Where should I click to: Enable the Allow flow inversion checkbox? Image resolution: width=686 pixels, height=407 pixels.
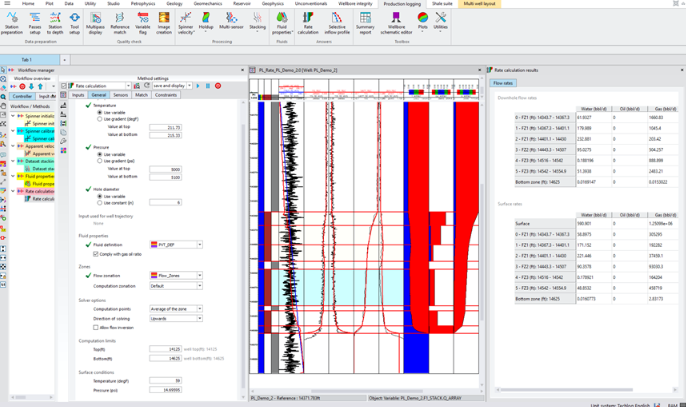(95, 327)
